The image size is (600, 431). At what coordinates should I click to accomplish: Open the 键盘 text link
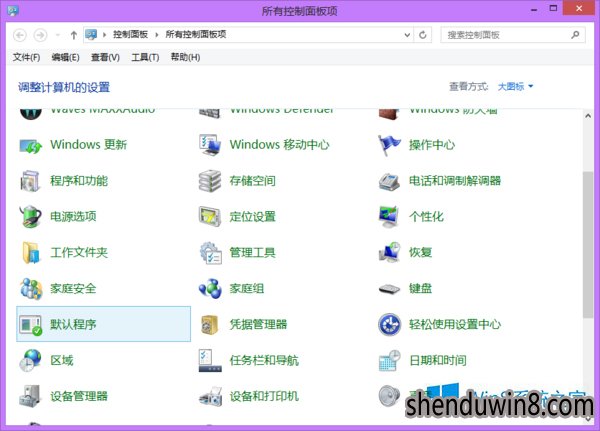tap(420, 289)
